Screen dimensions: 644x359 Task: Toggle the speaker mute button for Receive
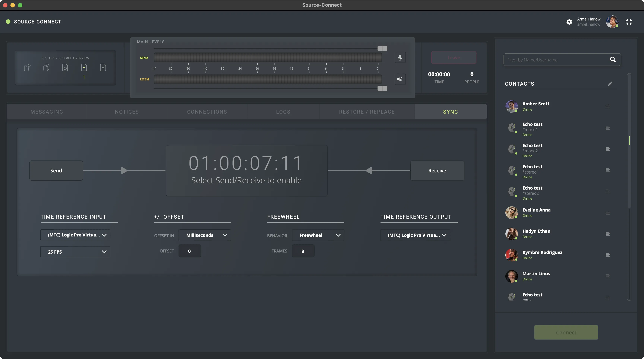point(400,79)
